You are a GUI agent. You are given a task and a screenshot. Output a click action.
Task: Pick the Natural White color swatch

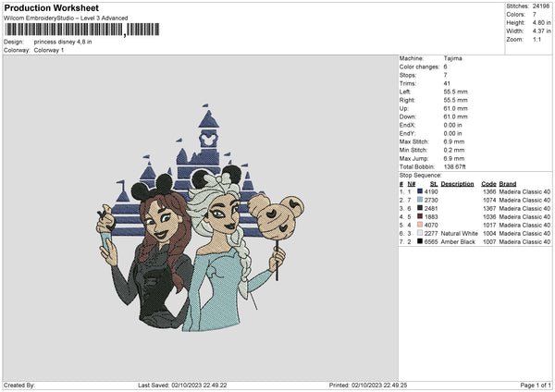[420, 233]
